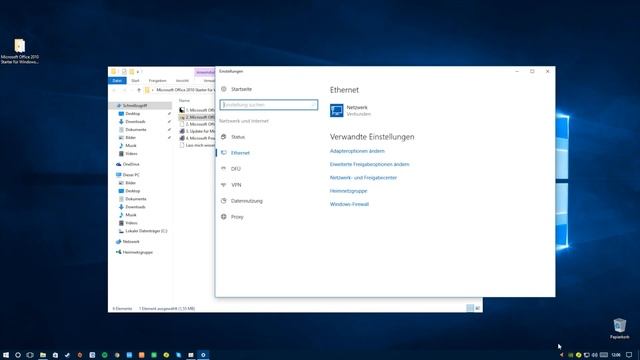Screen dimensions: 640x360
Task: Open the Papierkorb desktop icon
Action: pos(620,329)
